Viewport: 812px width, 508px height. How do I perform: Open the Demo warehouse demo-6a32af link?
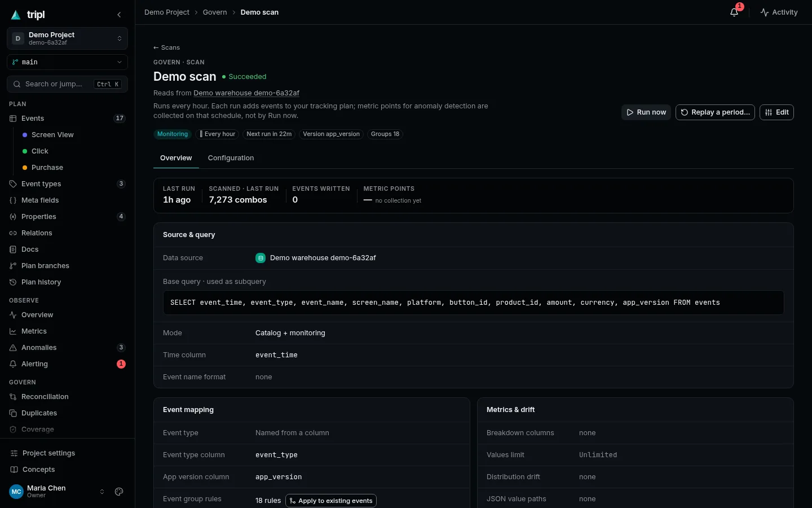[x=246, y=93]
